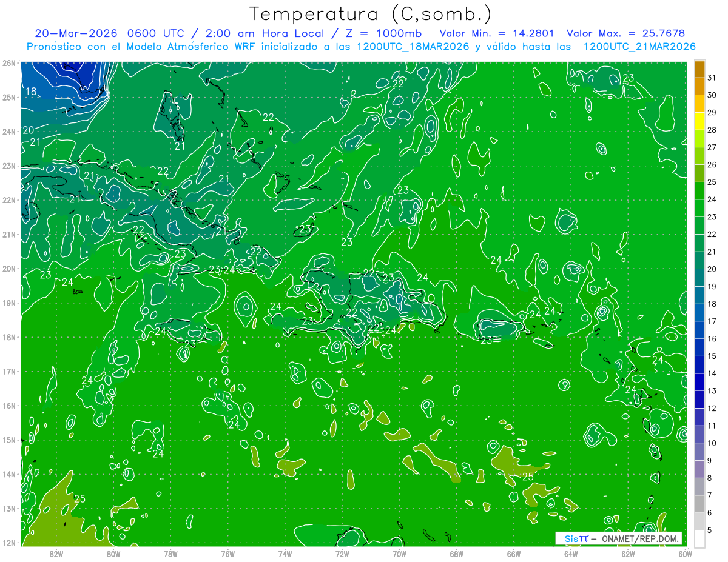This screenshot has height=562, width=728.
Task: Click the 70W longitude axis label
Action: [399, 553]
